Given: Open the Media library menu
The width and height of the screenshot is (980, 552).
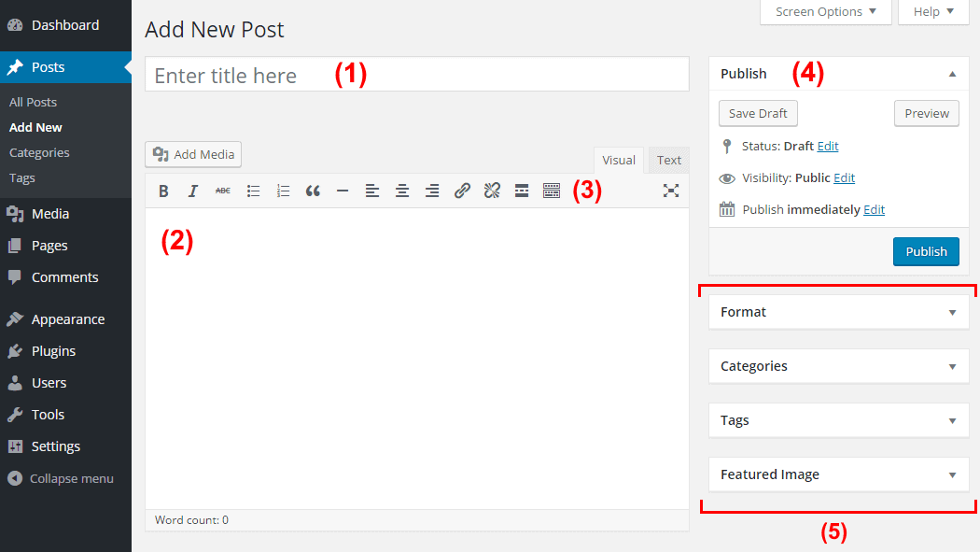Looking at the screenshot, I should pos(65,214).
